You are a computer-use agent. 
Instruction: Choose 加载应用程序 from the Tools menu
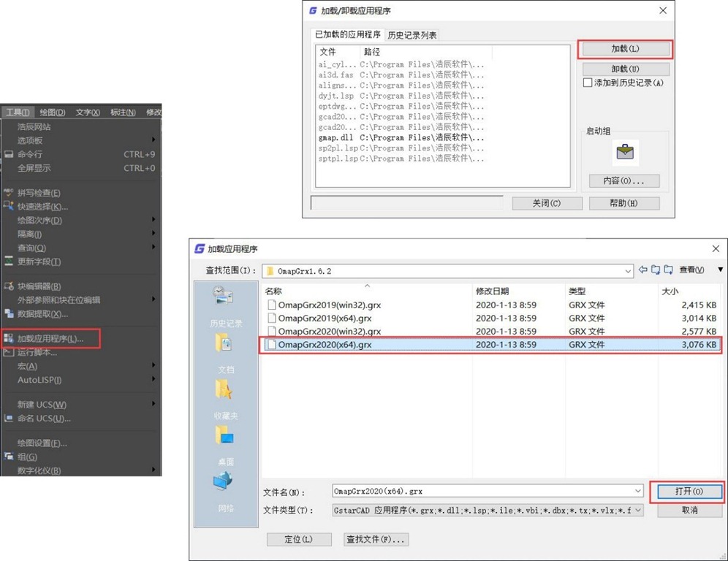click(50, 339)
